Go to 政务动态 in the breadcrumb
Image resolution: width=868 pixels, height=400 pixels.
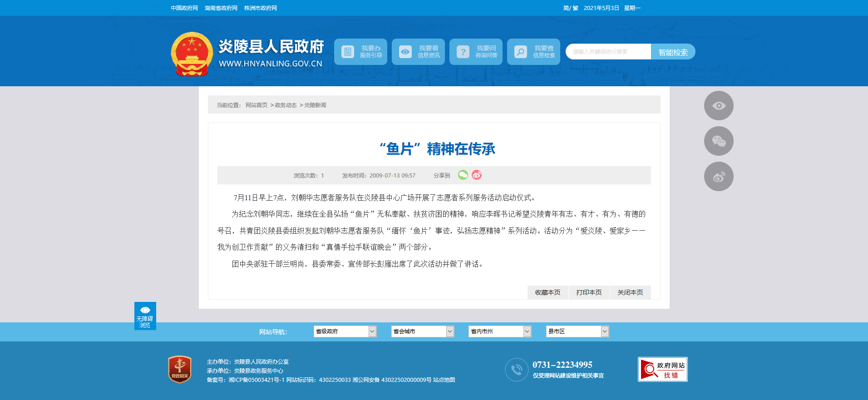click(x=286, y=105)
